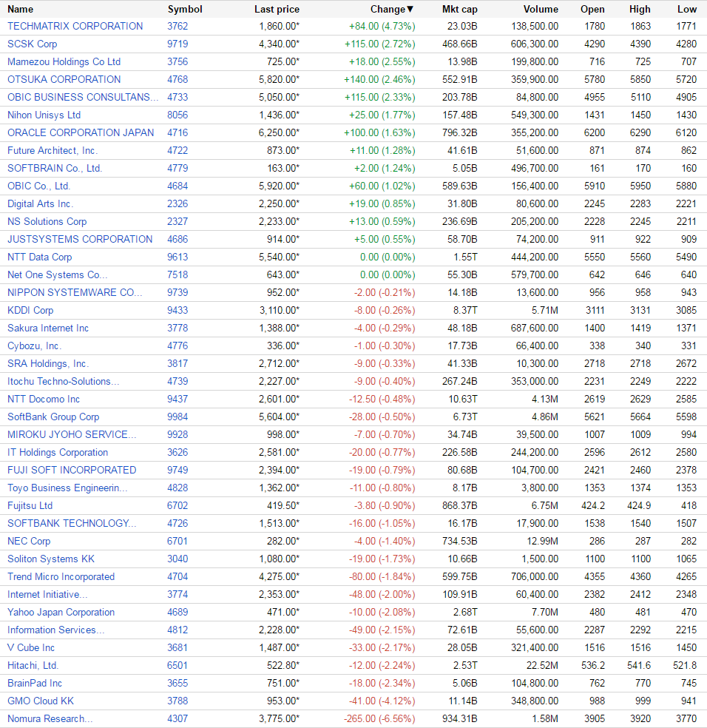This screenshot has height=728, width=707.
Task: Open SOFTBRAIN Co., Ltd. link
Action: 55,168
